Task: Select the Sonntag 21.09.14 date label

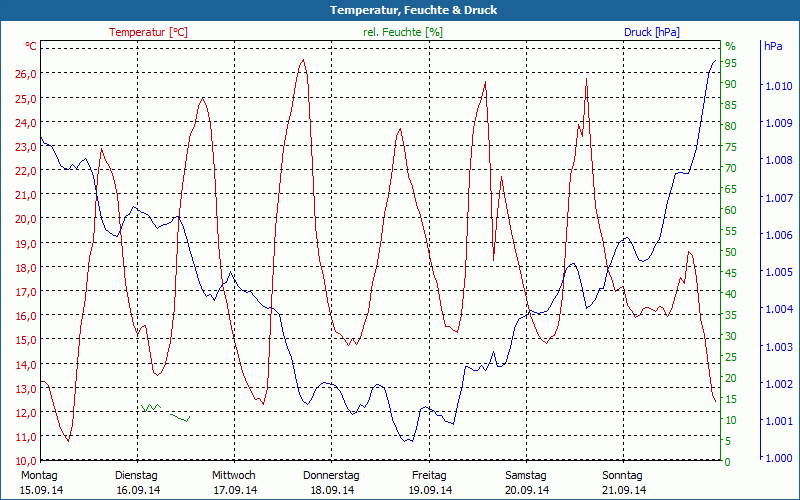Action: 623,482
